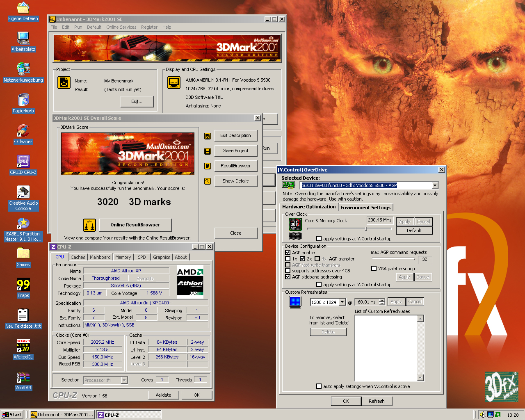
Task: Switch to the SPD tab in CPU-Z
Action: (x=142, y=257)
